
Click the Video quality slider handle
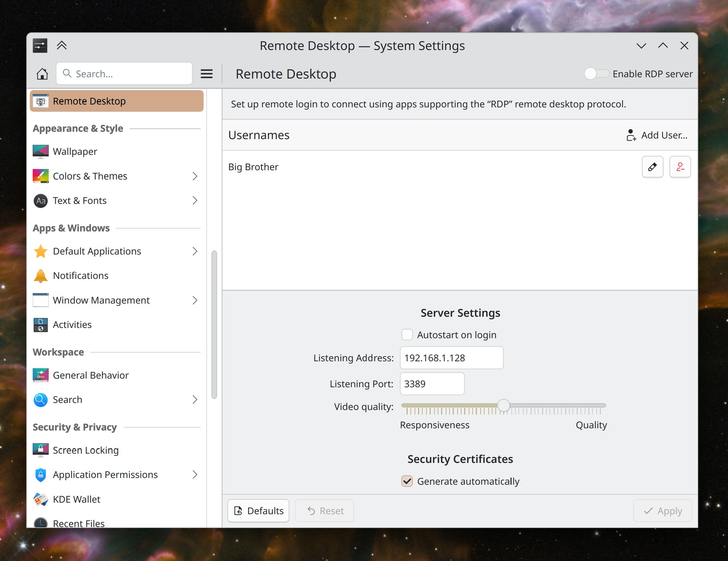click(x=503, y=406)
